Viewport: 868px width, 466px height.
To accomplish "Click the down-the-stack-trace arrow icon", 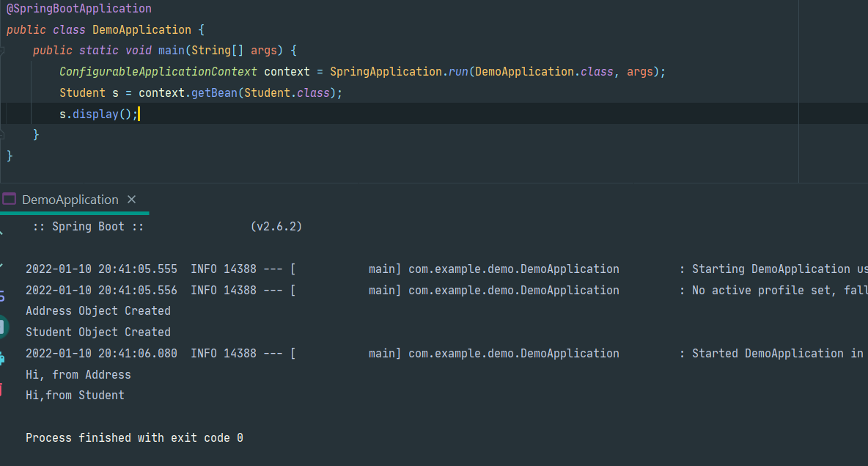I will [1, 264].
